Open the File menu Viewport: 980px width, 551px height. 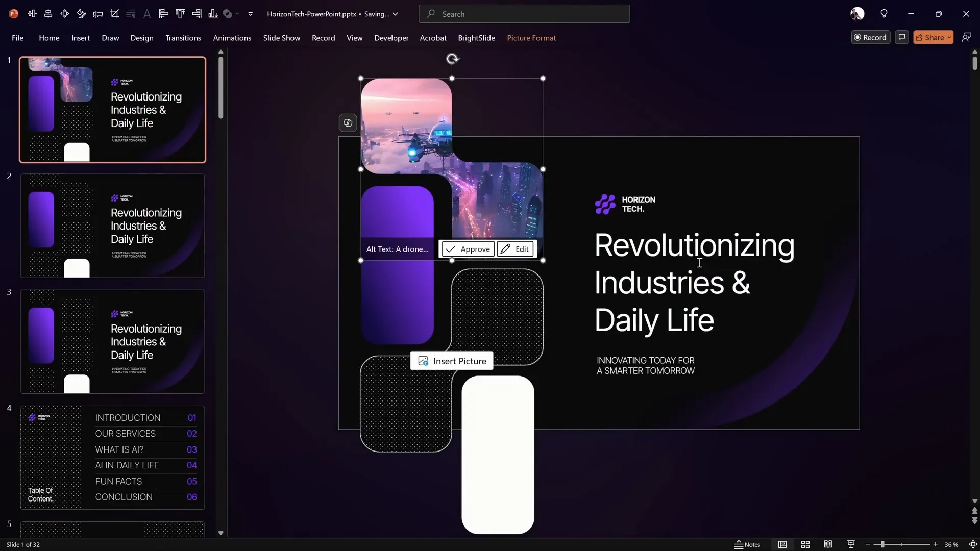[17, 38]
